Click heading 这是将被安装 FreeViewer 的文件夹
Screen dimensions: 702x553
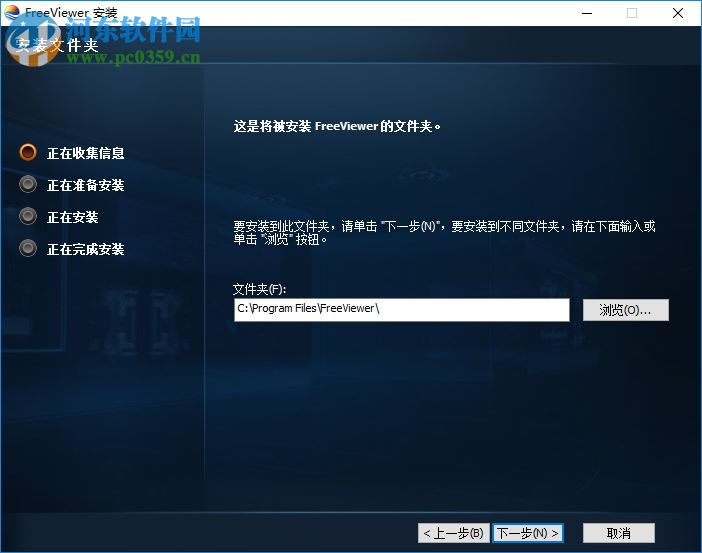pyautogui.click(x=337, y=126)
